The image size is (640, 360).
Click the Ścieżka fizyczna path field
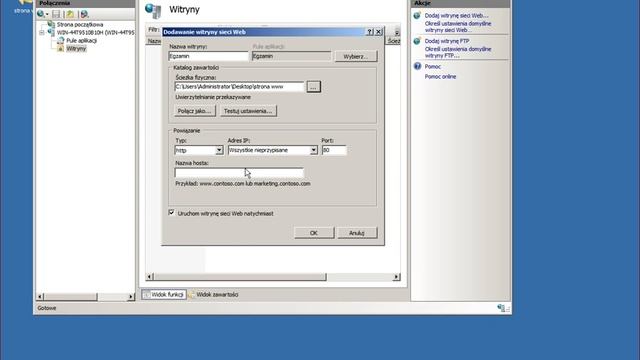pos(239,87)
